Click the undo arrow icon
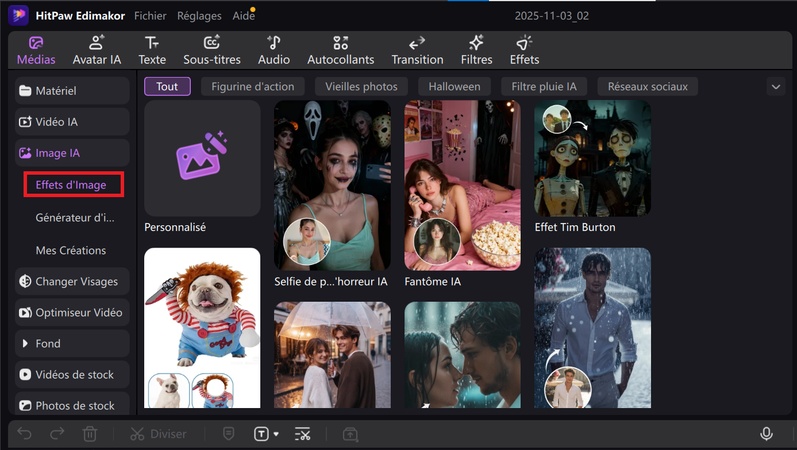The image size is (797, 450). (x=25, y=434)
